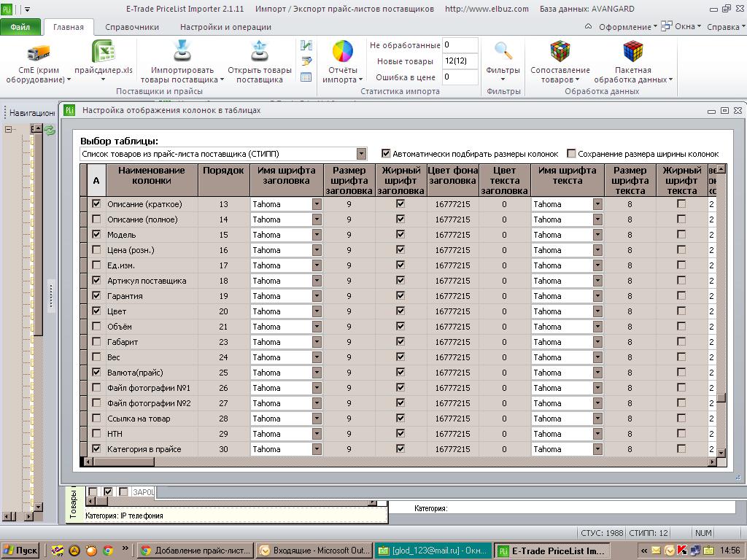Screen dimensions: 747x560
Task: Open the Отчёты импорта pie chart icon
Action: coord(343,52)
